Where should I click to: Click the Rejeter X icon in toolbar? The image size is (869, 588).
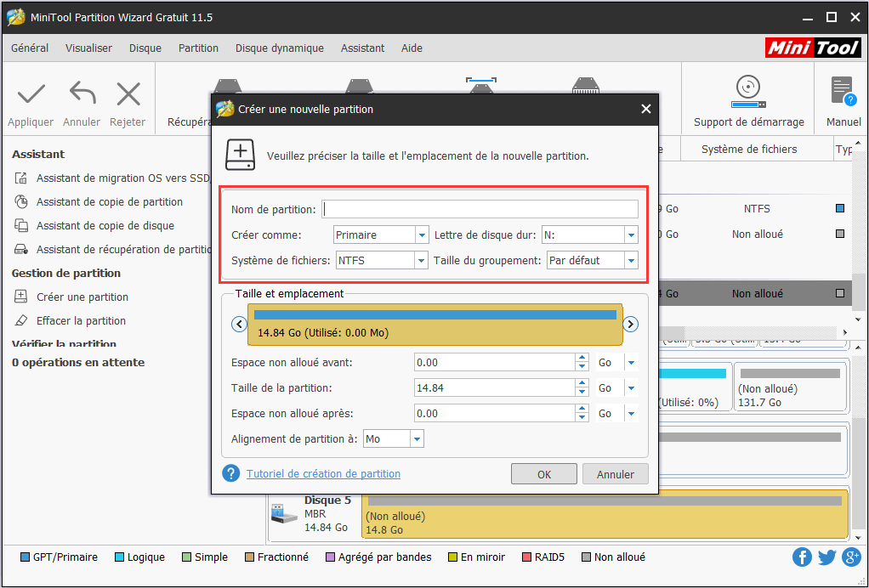point(128,94)
